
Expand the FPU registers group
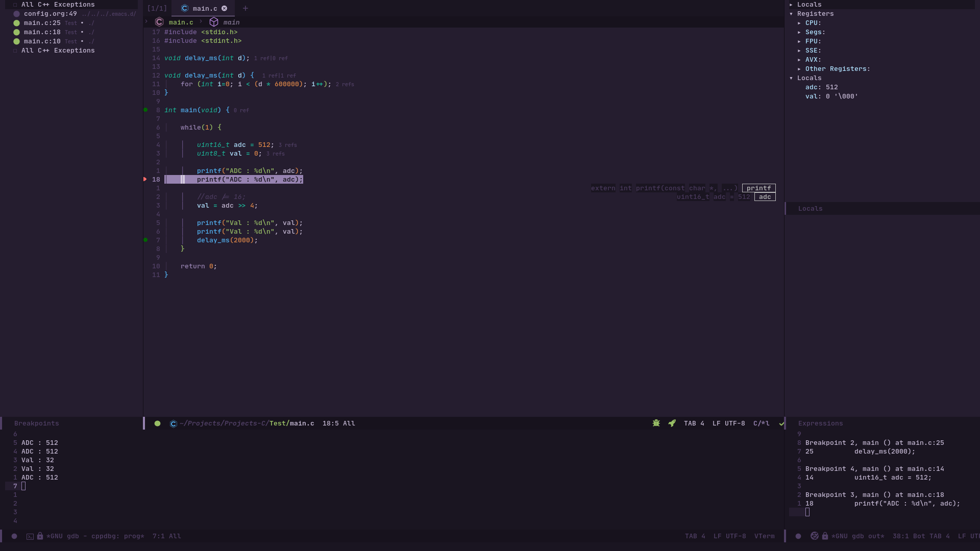click(x=799, y=41)
